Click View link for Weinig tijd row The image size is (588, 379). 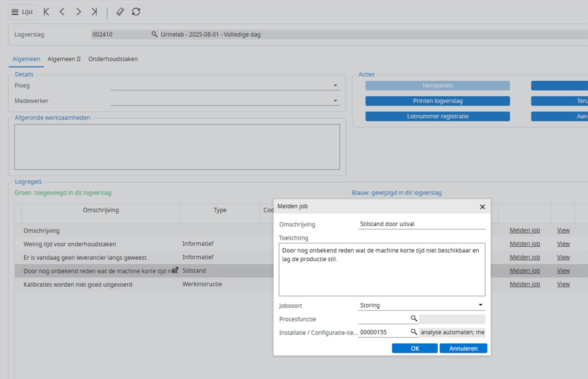[x=563, y=244]
